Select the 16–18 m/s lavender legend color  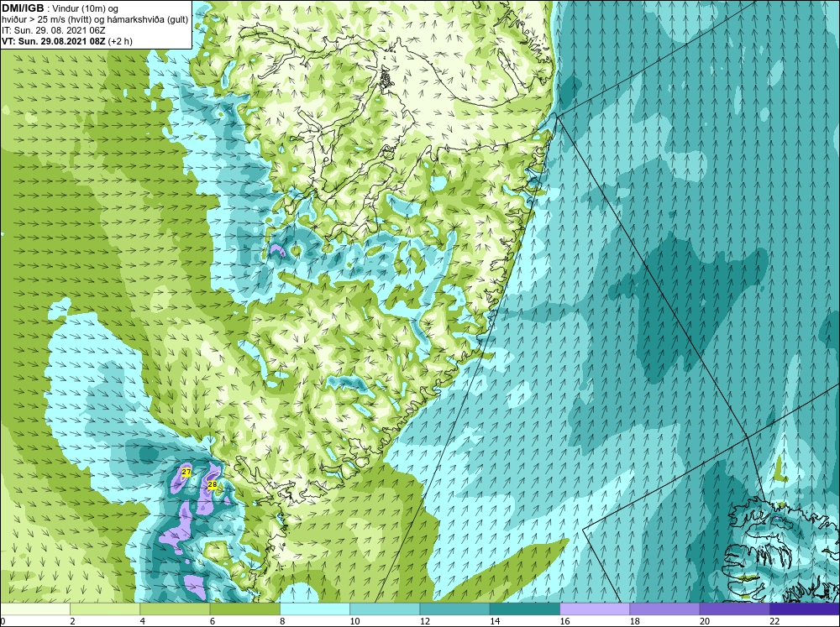(x=595, y=609)
